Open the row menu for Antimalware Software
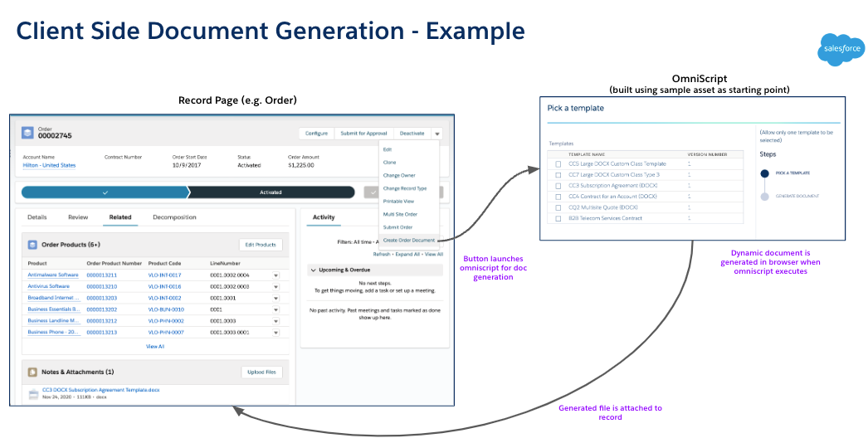The width and height of the screenshot is (868, 443). point(276,275)
